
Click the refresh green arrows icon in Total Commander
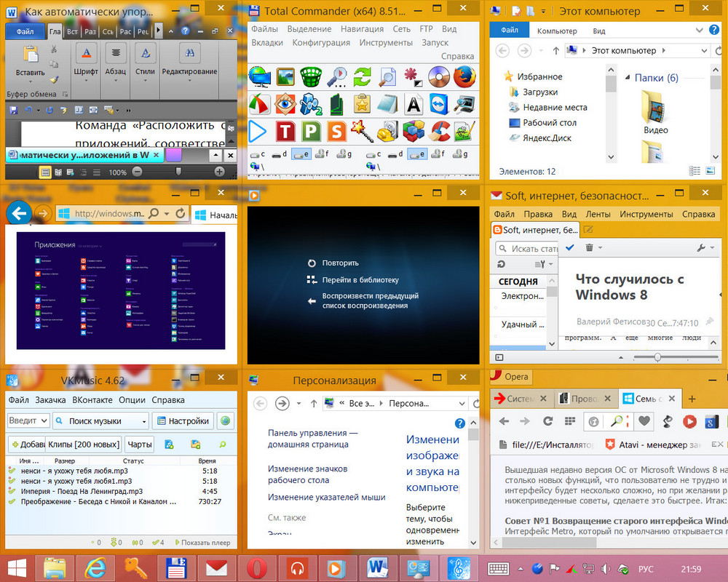362,76
